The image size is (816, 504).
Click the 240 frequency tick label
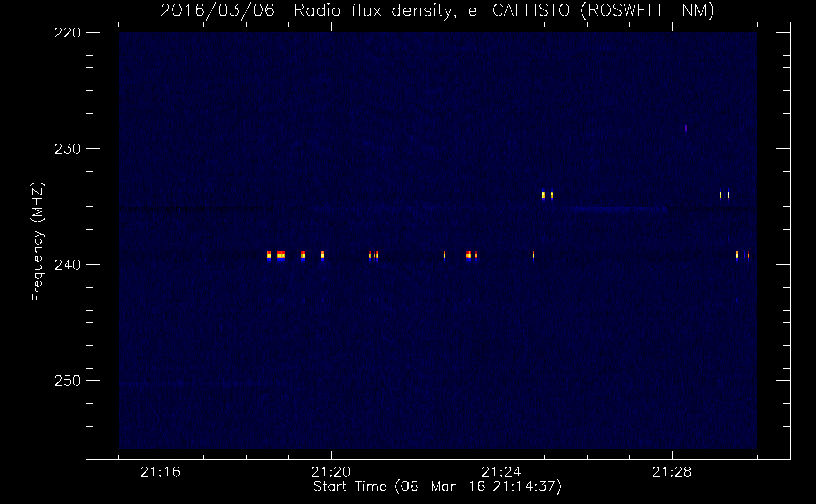coord(68,265)
